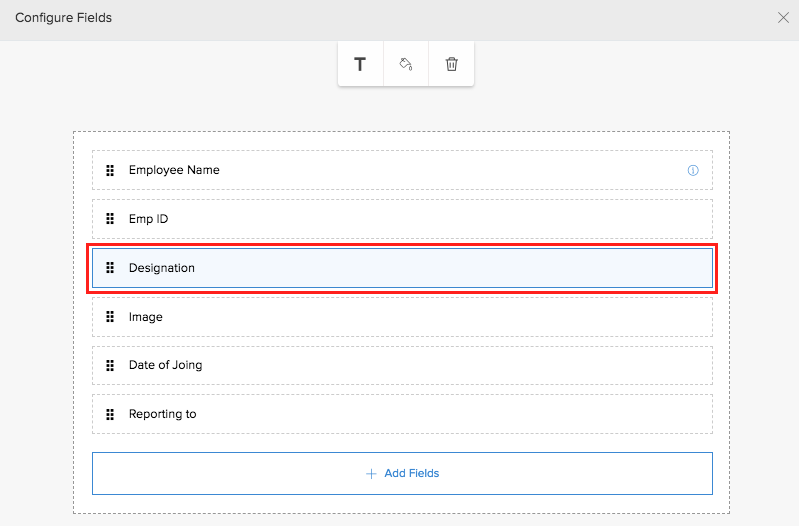This screenshot has height=526, width=799.
Task: Click the trash delete icon
Action: 451,65
